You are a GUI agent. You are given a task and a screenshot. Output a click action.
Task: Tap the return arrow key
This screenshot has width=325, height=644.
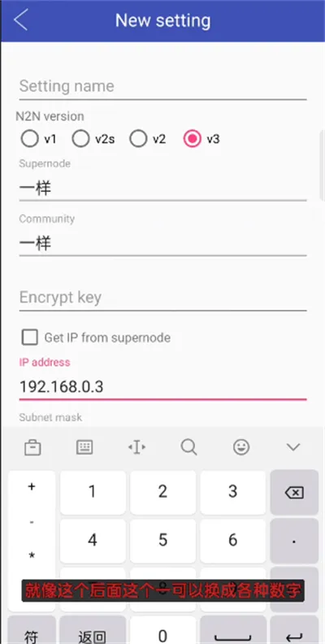coord(294,634)
